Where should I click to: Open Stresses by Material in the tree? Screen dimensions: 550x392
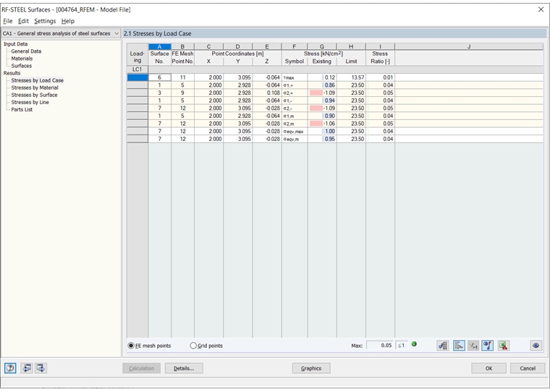coord(35,88)
